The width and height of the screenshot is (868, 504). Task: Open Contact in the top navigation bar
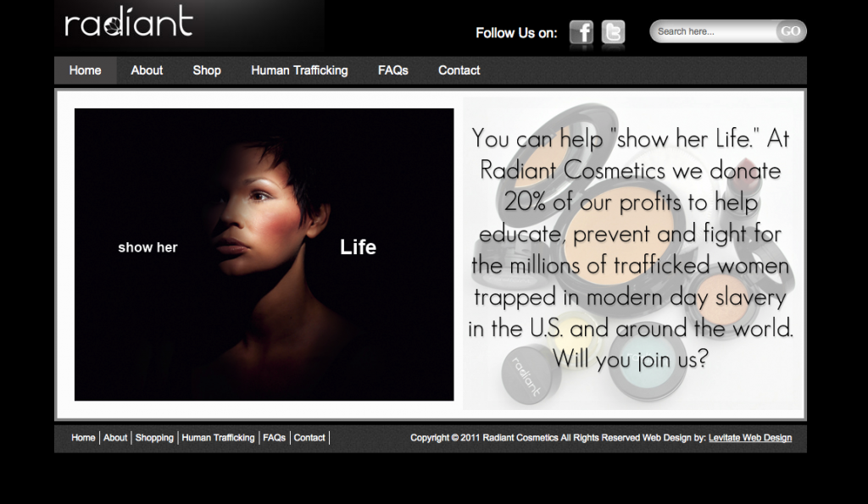click(x=459, y=70)
